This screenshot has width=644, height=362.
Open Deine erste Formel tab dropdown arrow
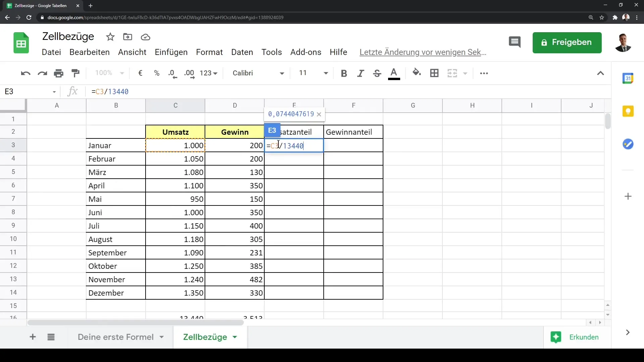pyautogui.click(x=162, y=337)
